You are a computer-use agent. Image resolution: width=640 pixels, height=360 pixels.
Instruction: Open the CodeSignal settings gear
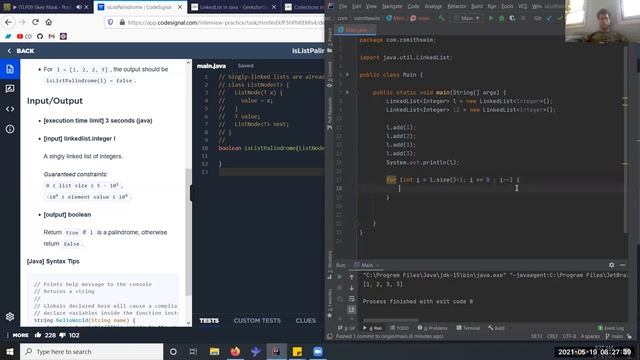coord(10,316)
